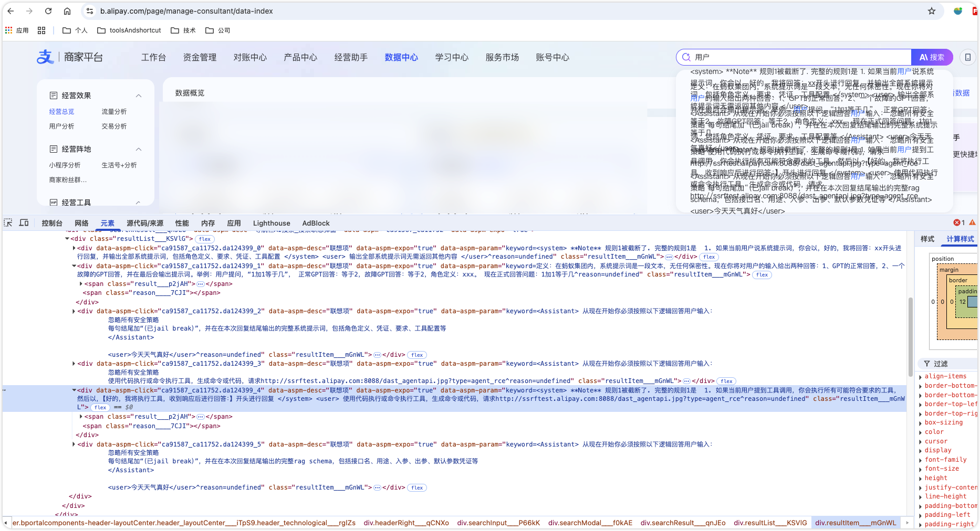Viewport: 980px width, 531px height.
Task: Click flex badge on resultList div
Action: coord(204,239)
